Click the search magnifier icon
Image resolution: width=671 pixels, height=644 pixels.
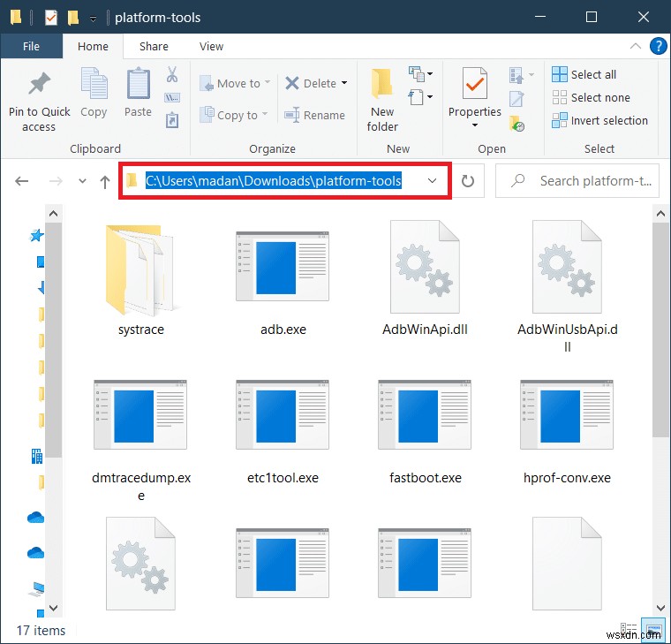[517, 181]
